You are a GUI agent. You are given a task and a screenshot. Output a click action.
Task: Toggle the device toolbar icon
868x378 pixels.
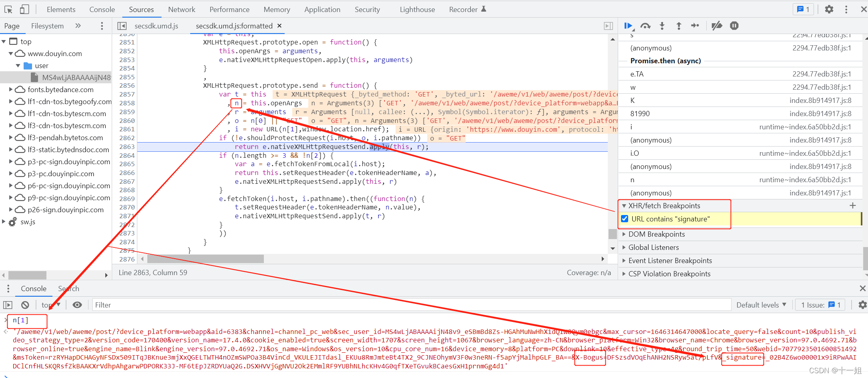click(x=24, y=9)
